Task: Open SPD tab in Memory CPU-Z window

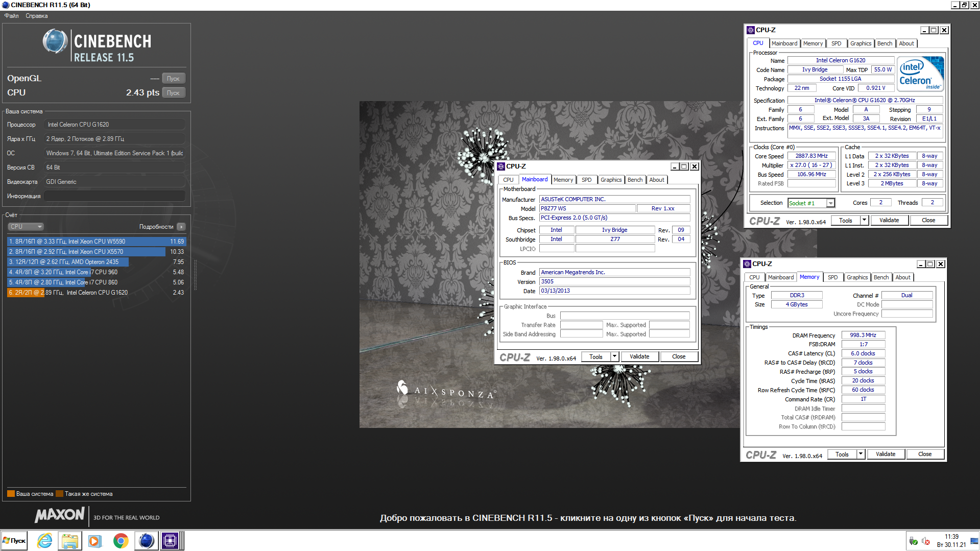Action: tap(832, 277)
